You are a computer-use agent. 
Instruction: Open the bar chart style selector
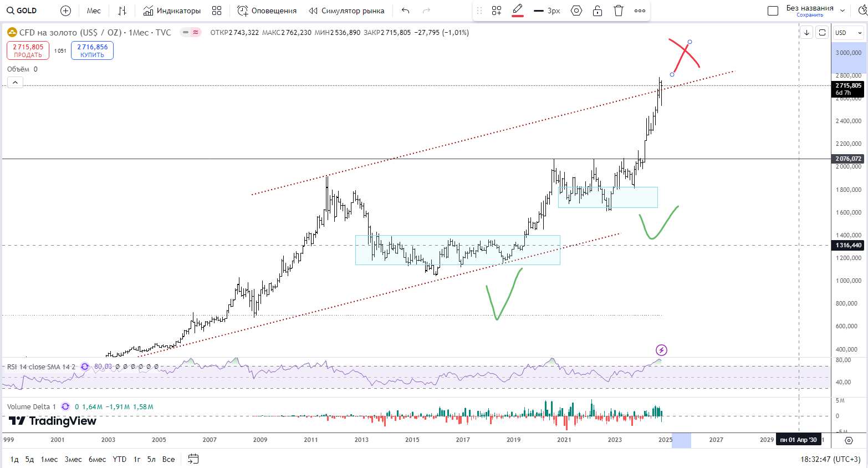point(122,11)
